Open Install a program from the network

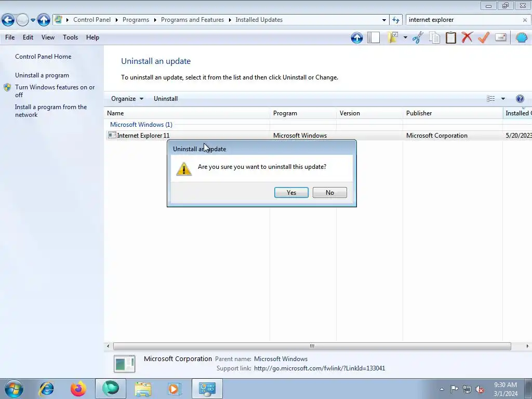pyautogui.click(x=51, y=111)
